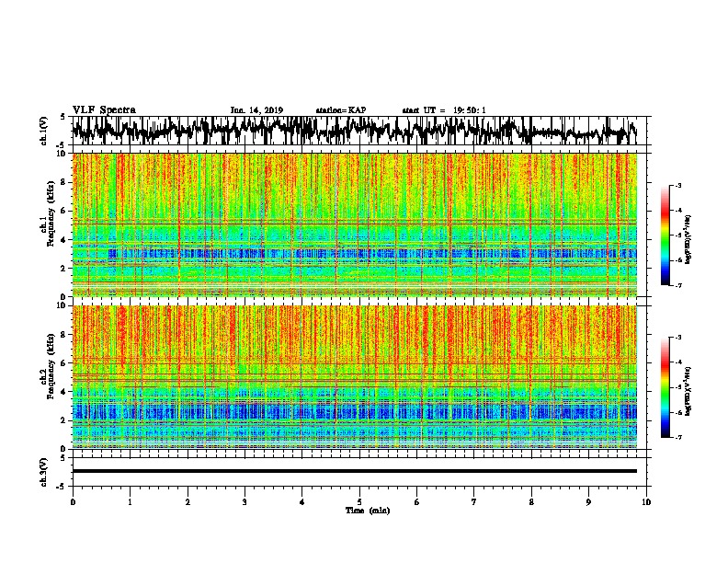Click the "station=KAP" header text
Image resolution: width=728 pixels, height=563 pixels.
pos(341,110)
